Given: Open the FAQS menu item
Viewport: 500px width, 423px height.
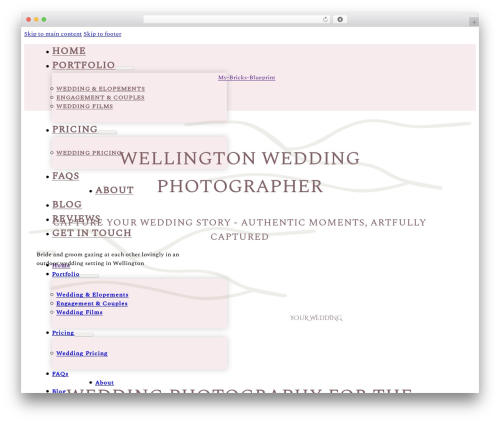Looking at the screenshot, I should (65, 176).
